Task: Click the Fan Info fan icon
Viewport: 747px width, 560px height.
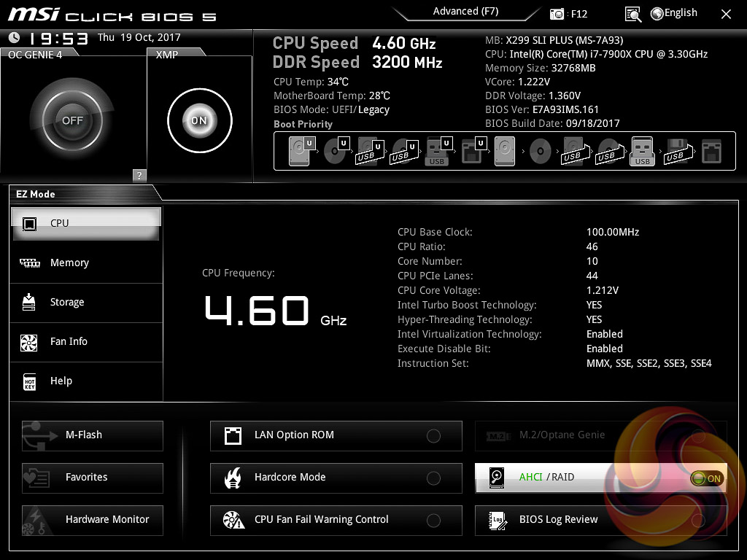Action: 29,342
